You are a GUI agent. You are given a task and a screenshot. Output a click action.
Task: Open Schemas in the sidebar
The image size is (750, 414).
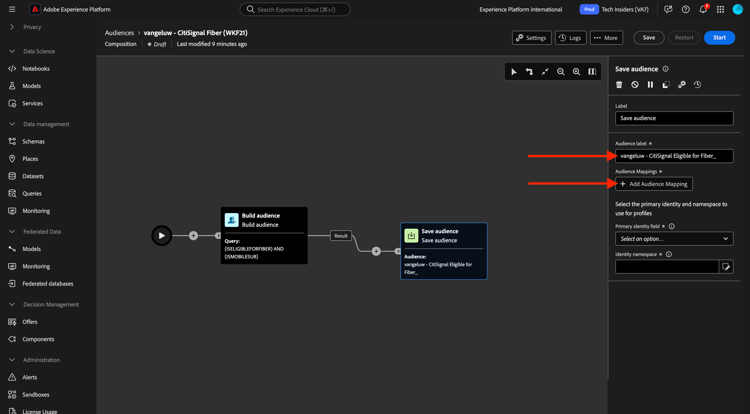(x=33, y=142)
